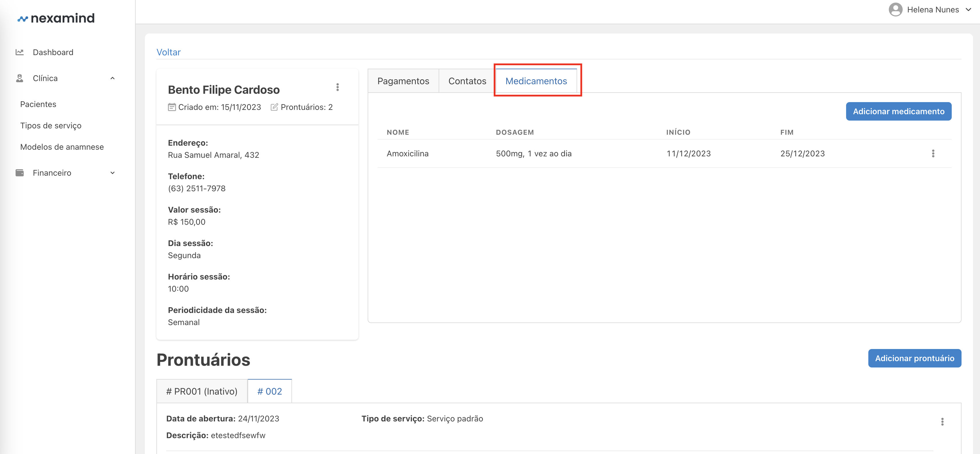Select the # 002 prontuário tab
Screen dimensions: 980x454
click(269, 391)
